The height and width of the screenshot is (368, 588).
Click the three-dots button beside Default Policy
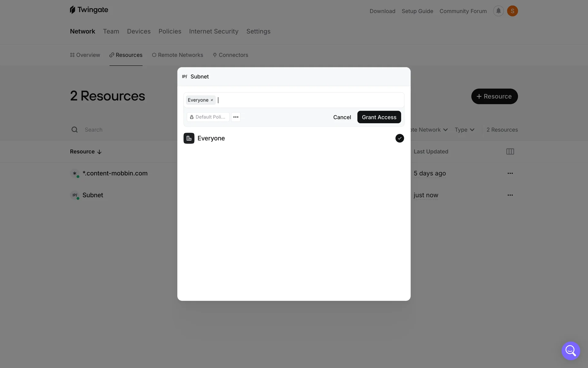(236, 117)
